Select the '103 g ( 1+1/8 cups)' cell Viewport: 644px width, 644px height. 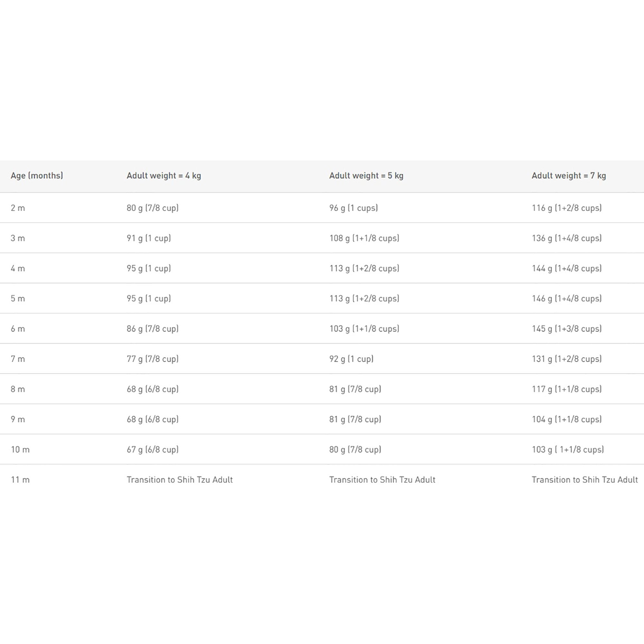(x=567, y=450)
